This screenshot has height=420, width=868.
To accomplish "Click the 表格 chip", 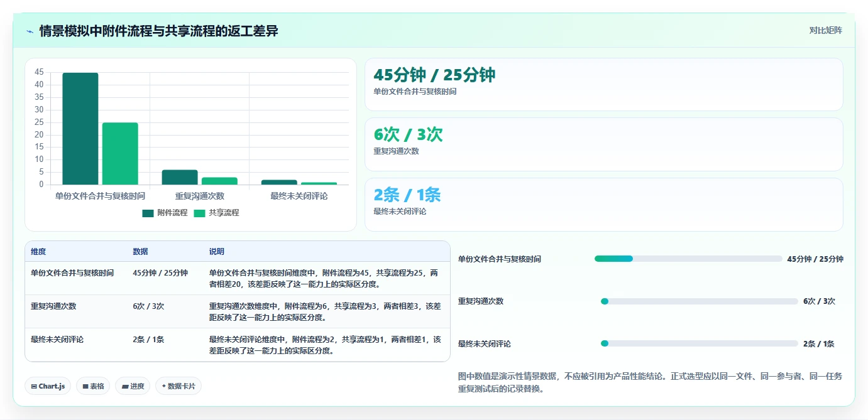I will coord(93,386).
